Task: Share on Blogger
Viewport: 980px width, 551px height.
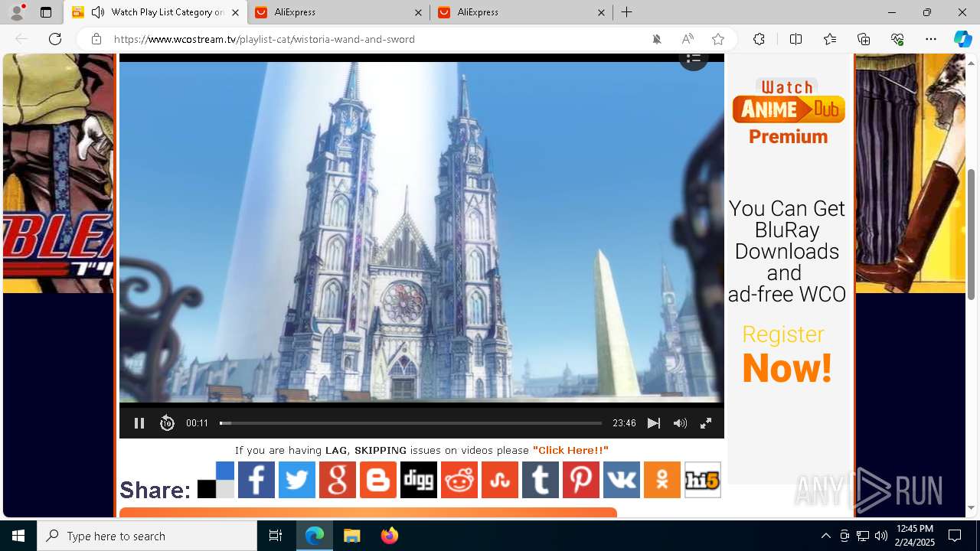Action: click(378, 480)
